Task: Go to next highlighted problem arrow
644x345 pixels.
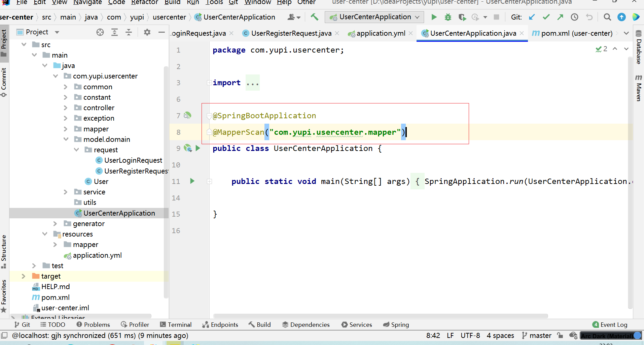Action: click(626, 49)
